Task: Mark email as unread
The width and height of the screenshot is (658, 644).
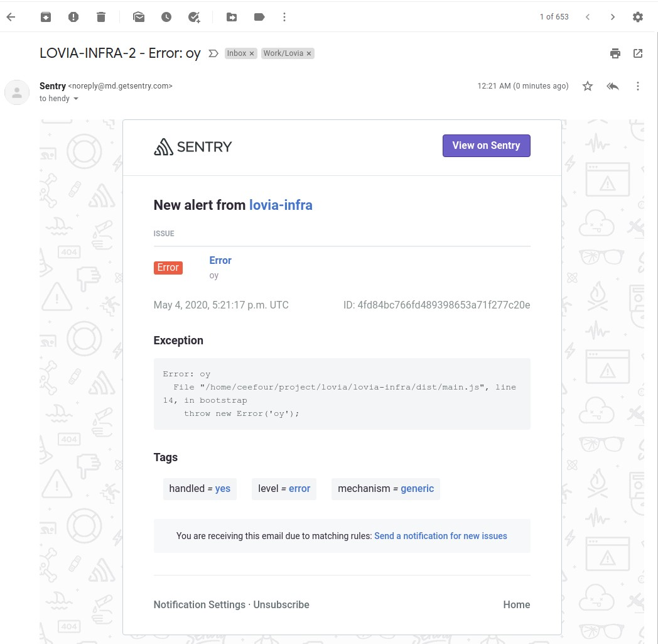Action: [139, 17]
